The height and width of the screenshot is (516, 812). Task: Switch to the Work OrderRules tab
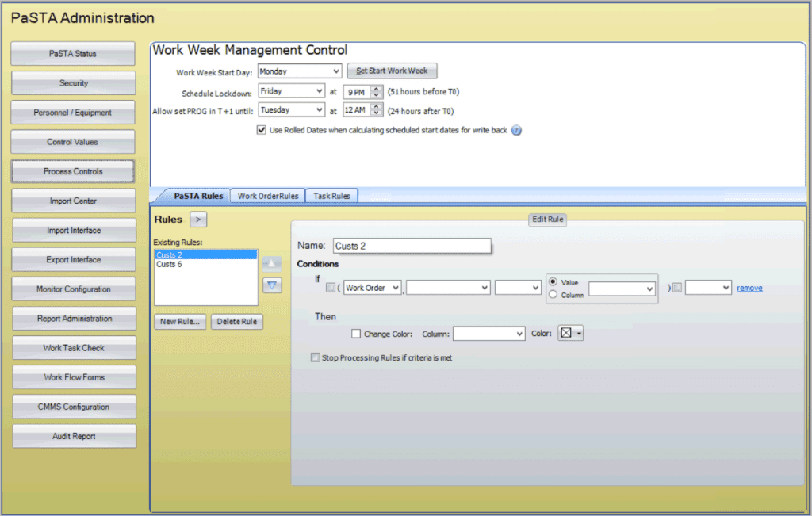(268, 196)
